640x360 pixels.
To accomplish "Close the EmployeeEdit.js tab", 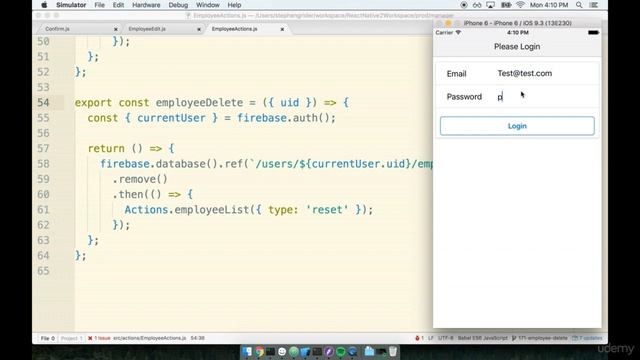I will 199,29.
